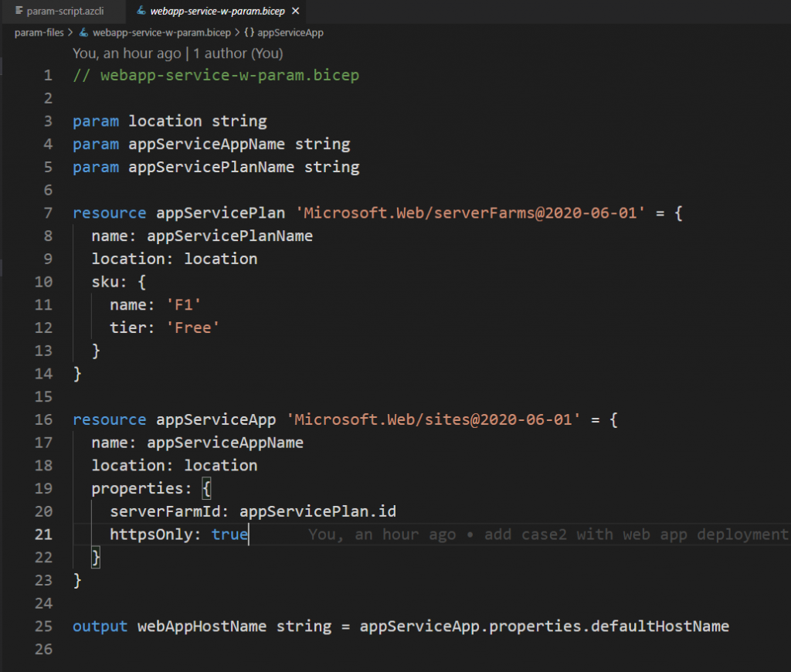Click the bicep file icon in breadcrumb
This screenshot has width=791, height=672.
[x=84, y=32]
